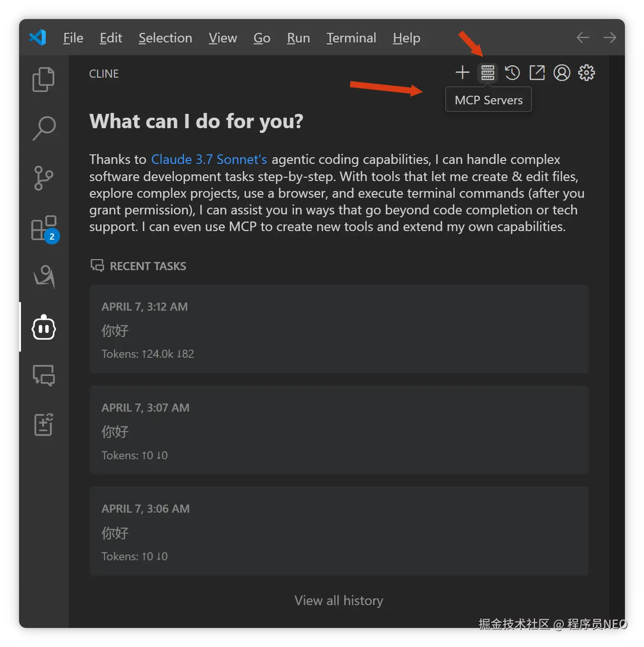Open the Terminal menu
Screen dimensions: 644x647
pos(351,38)
